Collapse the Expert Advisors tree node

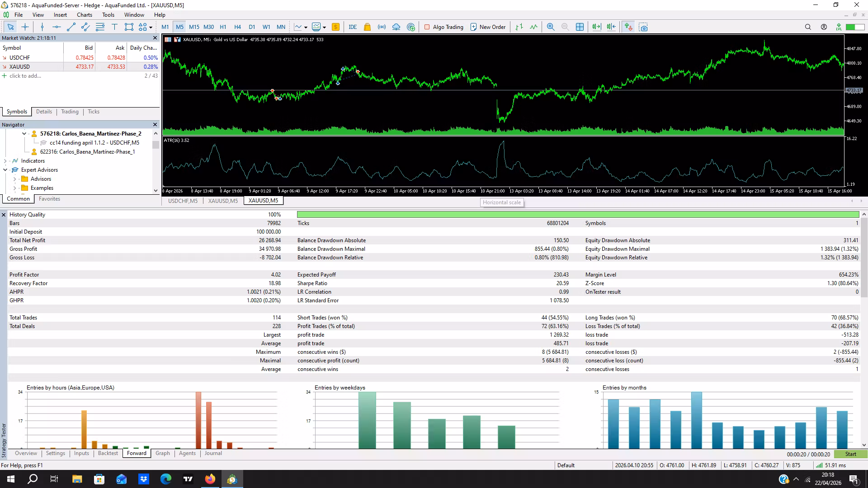[5, 170]
